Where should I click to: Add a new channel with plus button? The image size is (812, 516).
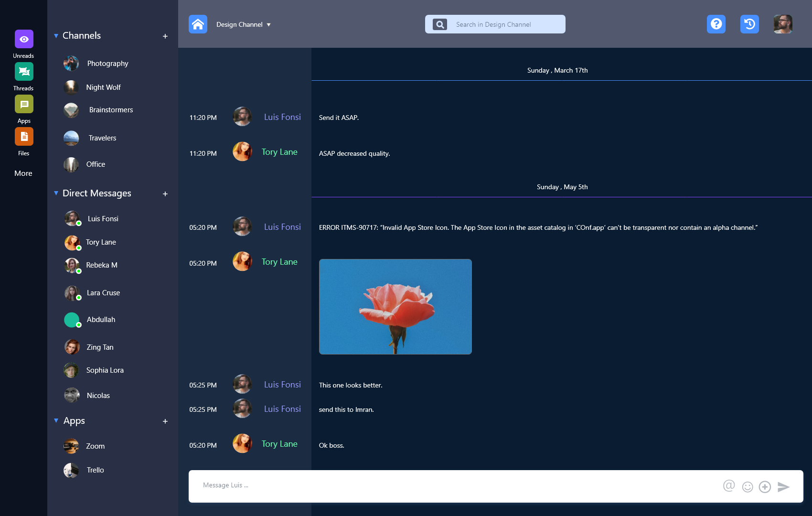click(x=165, y=36)
